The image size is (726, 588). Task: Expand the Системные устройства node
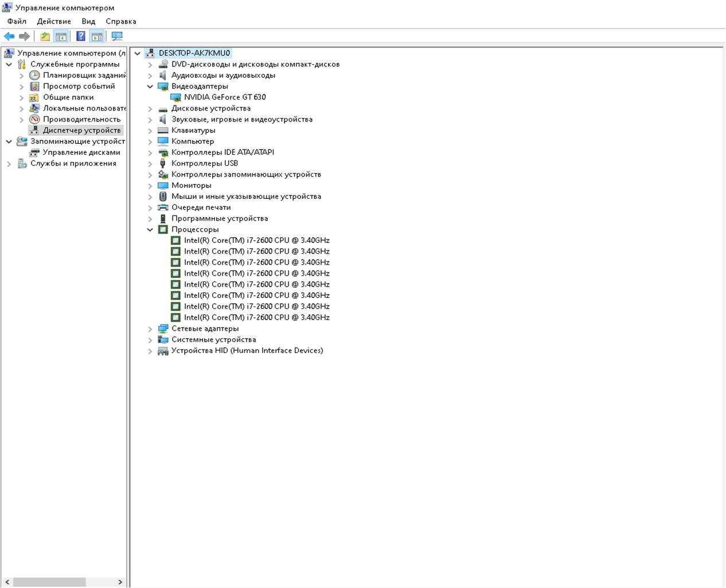[x=150, y=340]
